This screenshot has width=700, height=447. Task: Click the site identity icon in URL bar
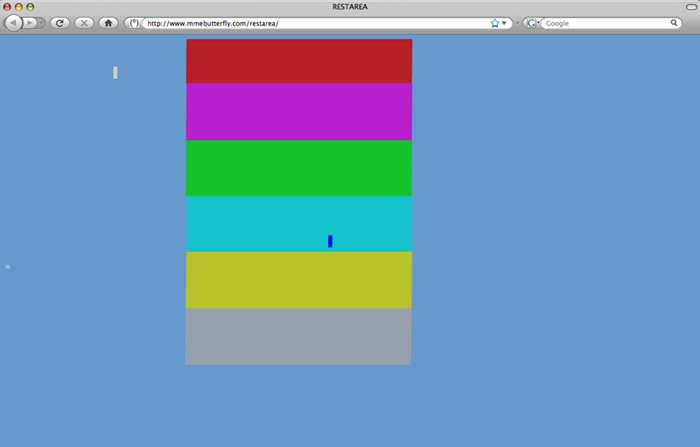(134, 22)
